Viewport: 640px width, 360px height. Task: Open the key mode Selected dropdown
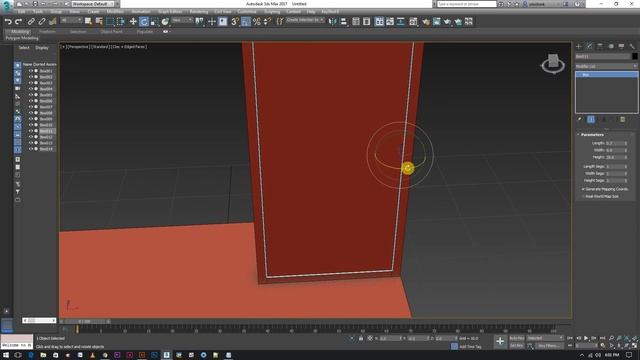pyautogui.click(x=545, y=338)
